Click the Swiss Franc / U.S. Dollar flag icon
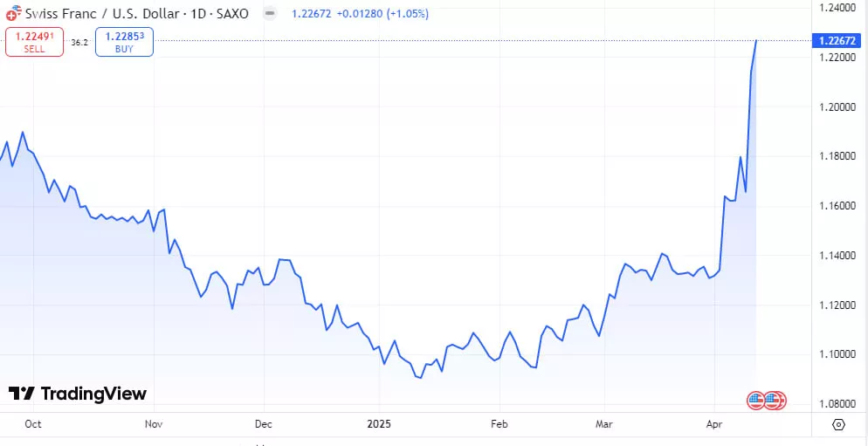Image resolution: width=868 pixels, height=446 pixels. point(14,14)
